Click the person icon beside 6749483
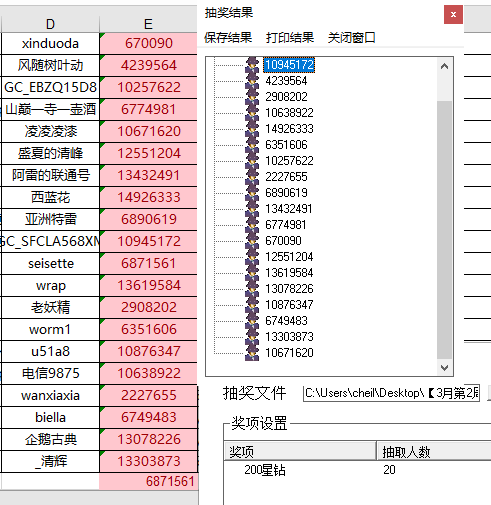 [252, 321]
